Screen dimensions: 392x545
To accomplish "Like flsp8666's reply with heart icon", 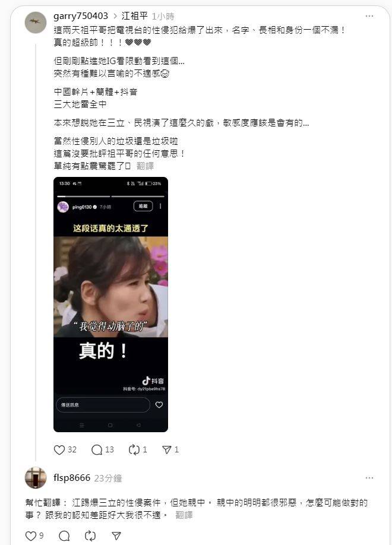I will point(31,536).
